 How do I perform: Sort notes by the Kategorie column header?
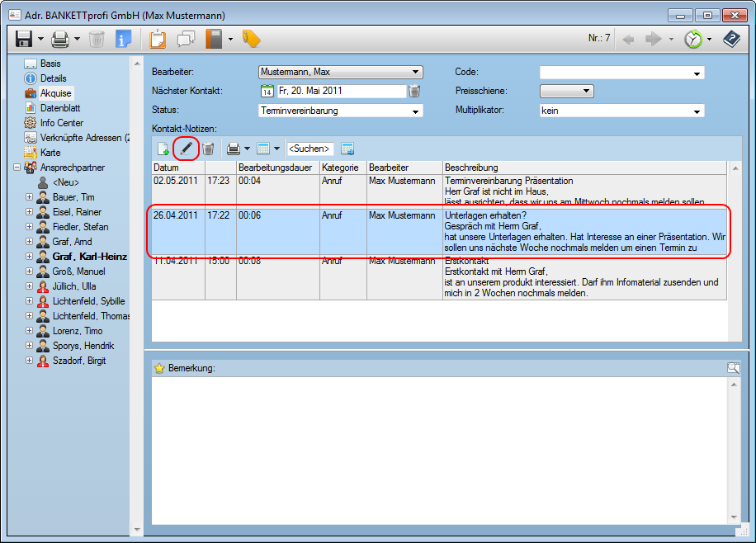click(342, 168)
